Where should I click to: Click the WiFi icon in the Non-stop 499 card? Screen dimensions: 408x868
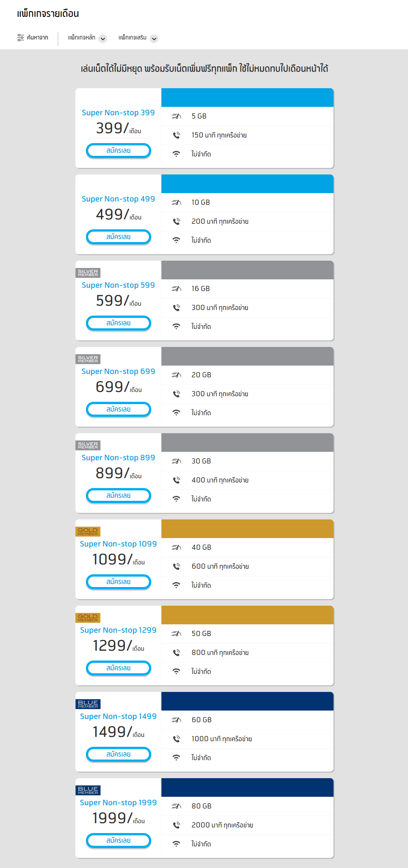[176, 240]
